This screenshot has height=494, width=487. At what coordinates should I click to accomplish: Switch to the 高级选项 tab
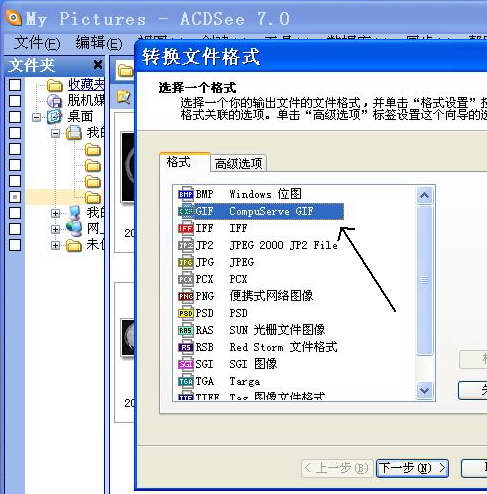(238, 163)
